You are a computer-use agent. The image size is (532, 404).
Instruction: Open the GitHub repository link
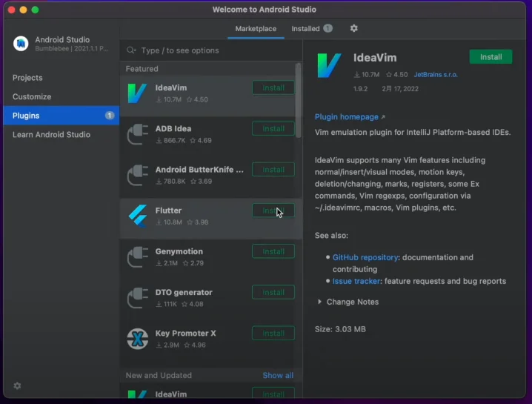pyautogui.click(x=365, y=257)
